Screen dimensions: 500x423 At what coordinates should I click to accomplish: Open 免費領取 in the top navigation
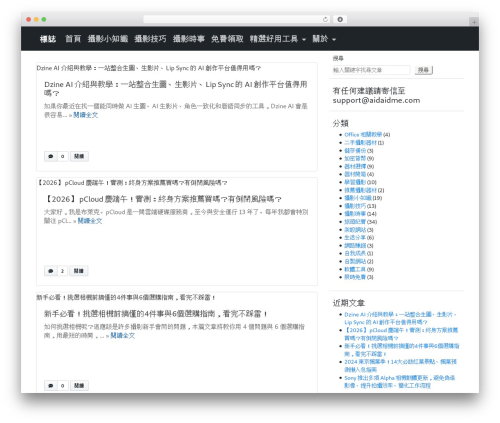pyautogui.click(x=227, y=39)
